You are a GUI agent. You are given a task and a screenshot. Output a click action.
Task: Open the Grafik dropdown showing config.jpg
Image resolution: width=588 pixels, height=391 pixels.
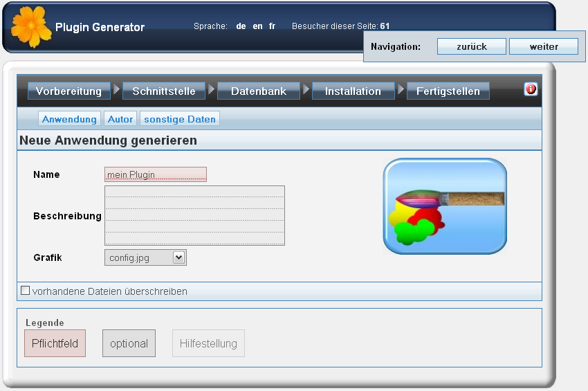click(145, 258)
